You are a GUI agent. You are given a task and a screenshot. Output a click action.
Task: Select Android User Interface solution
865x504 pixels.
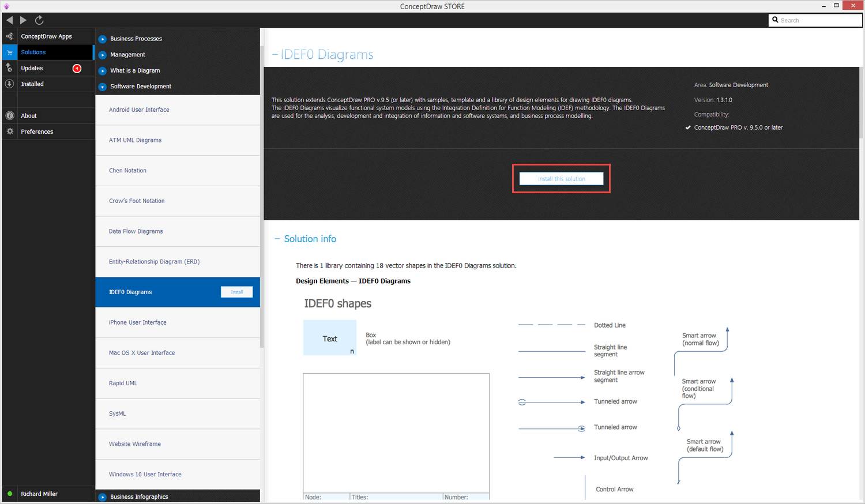pyautogui.click(x=178, y=110)
